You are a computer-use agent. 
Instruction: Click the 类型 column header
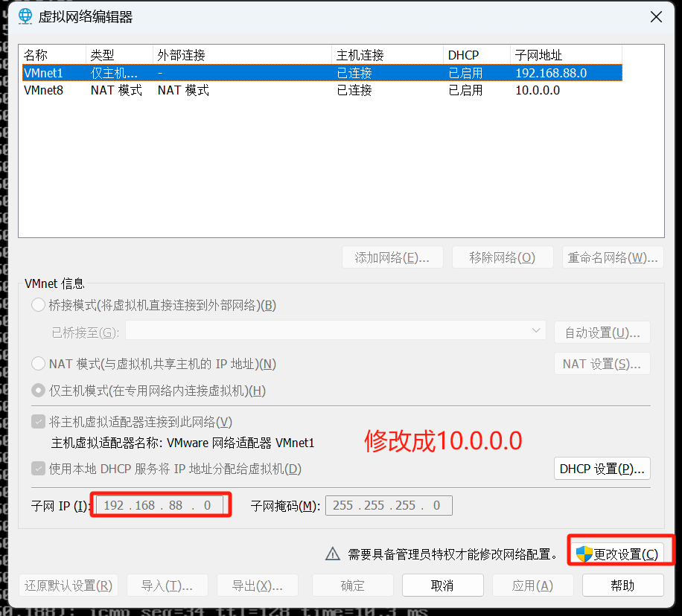[119, 55]
